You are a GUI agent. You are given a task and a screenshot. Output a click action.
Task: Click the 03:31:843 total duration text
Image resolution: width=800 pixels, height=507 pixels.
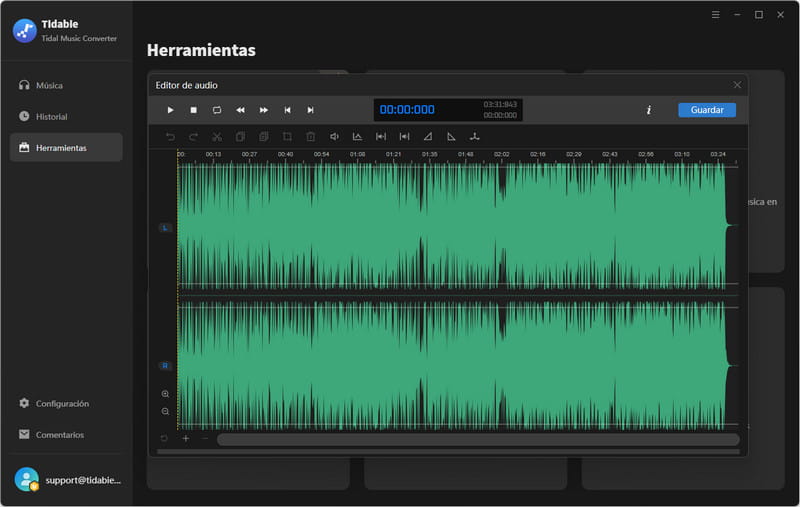(x=500, y=105)
